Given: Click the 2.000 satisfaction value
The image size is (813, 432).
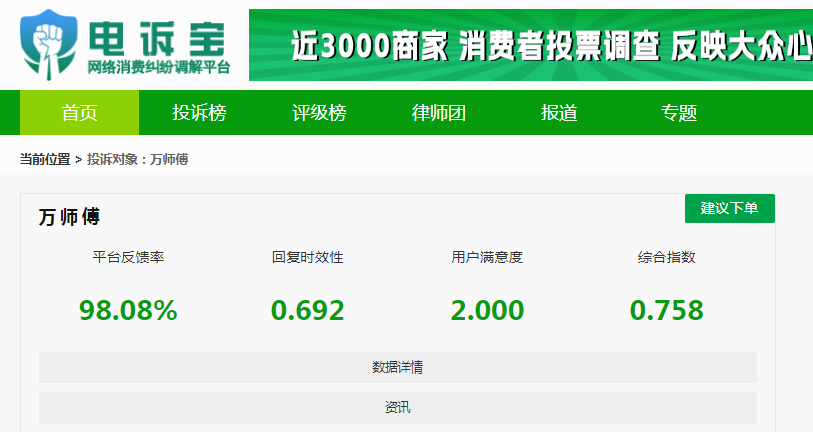Looking at the screenshot, I should point(487,311).
